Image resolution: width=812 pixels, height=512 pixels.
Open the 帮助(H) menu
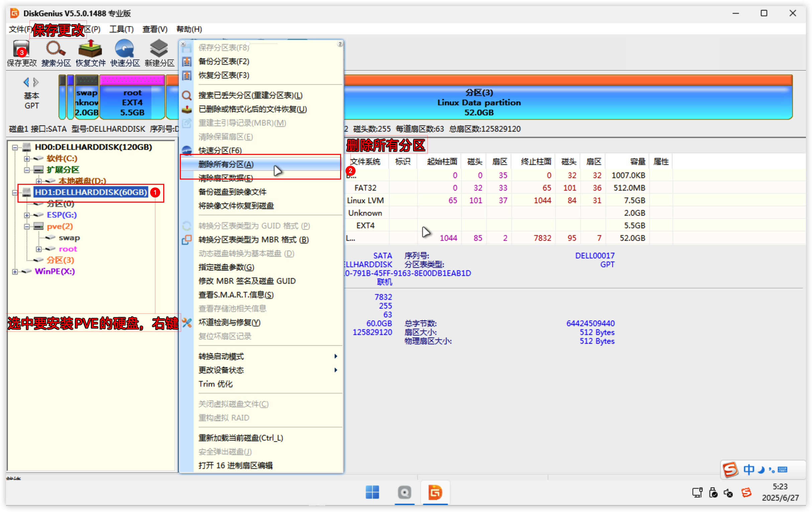189,29
